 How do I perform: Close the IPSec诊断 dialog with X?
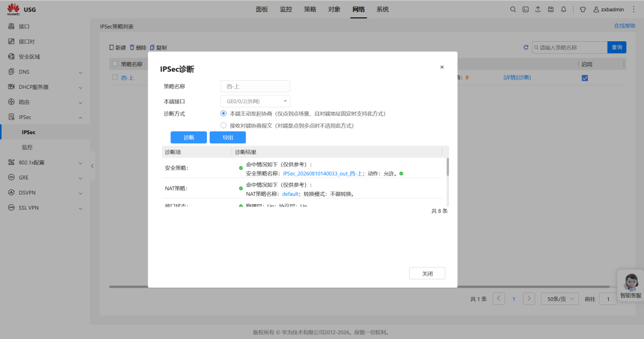coord(442,67)
